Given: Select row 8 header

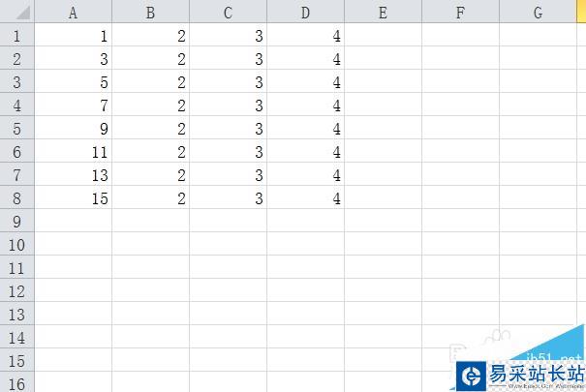Looking at the screenshot, I should click(x=17, y=198).
